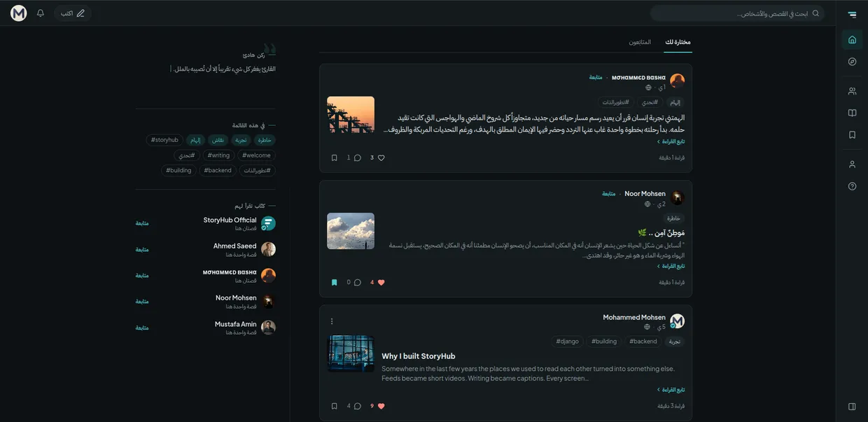Open the موطن آمن story title

[661, 232]
